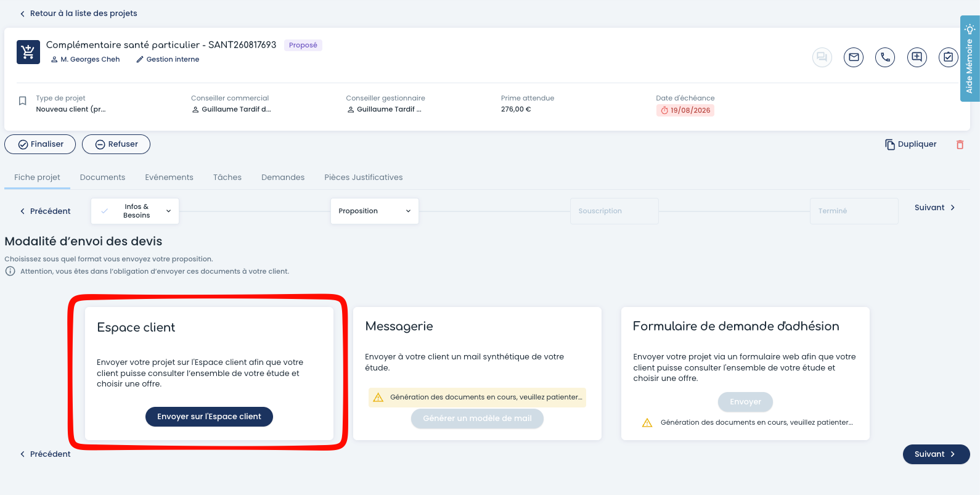
Task: Open the email envelope icon
Action: pyautogui.click(x=854, y=57)
